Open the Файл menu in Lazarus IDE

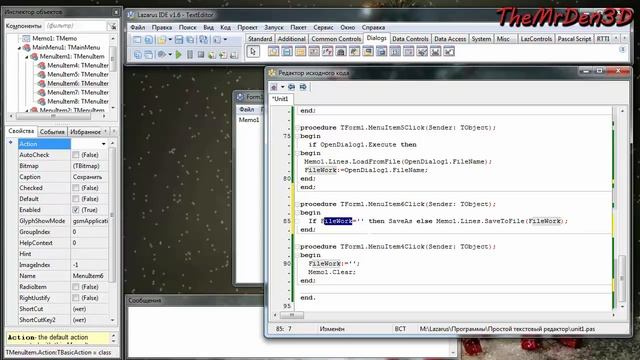click(138, 27)
